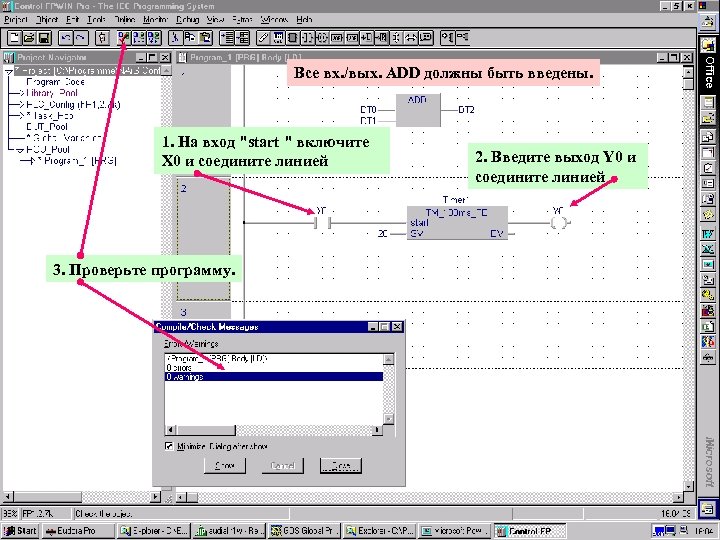Click the toolbar icon second right of the red-checkmark icon
The height and width of the screenshot is (540, 720).
coord(154,38)
